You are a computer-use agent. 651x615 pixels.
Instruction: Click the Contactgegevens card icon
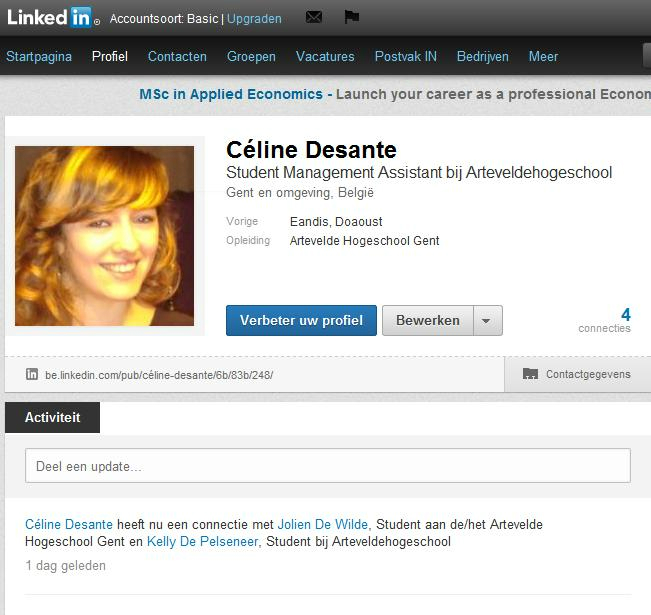pyautogui.click(x=530, y=375)
